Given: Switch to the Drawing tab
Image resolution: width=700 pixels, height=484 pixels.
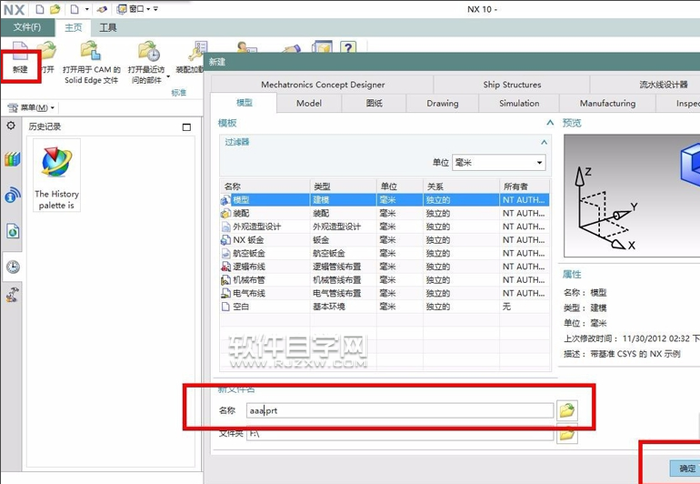Looking at the screenshot, I should 442,103.
